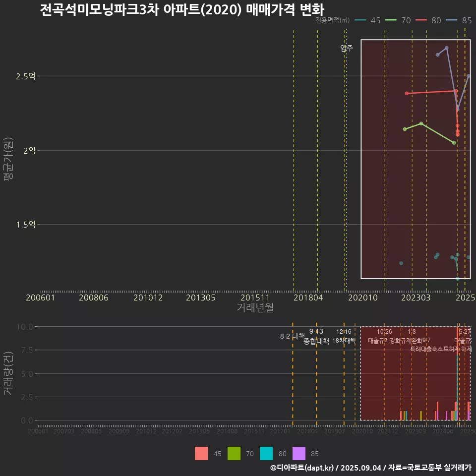Click the last point of green 70 line
This screenshot has width=476, height=476.
coord(454,143)
